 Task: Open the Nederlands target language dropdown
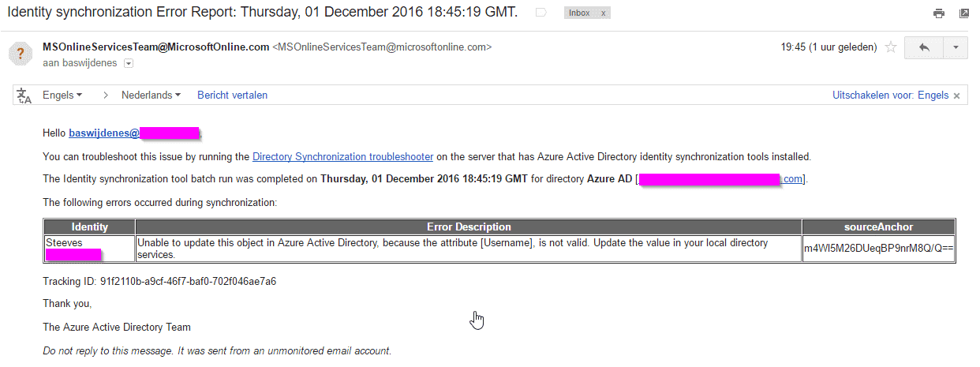[151, 95]
